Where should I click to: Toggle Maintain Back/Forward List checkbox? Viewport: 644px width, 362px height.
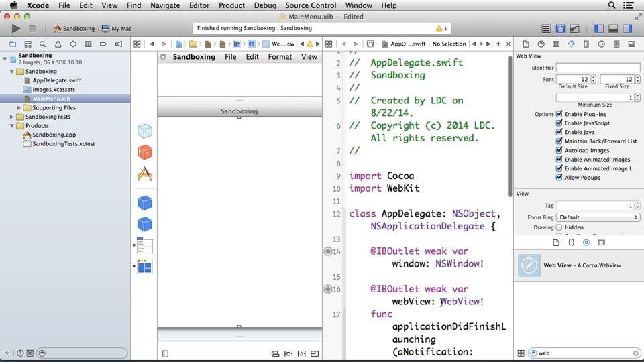[559, 141]
